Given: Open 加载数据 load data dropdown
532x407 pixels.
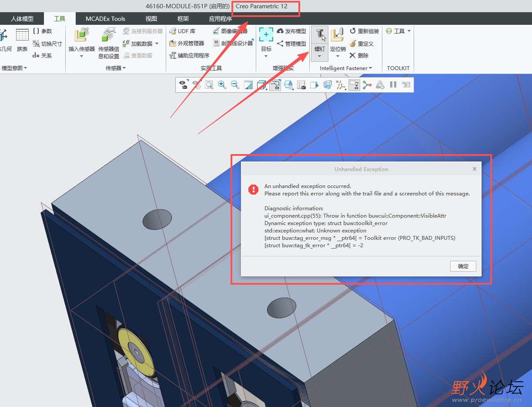Looking at the screenshot, I should coord(141,44).
